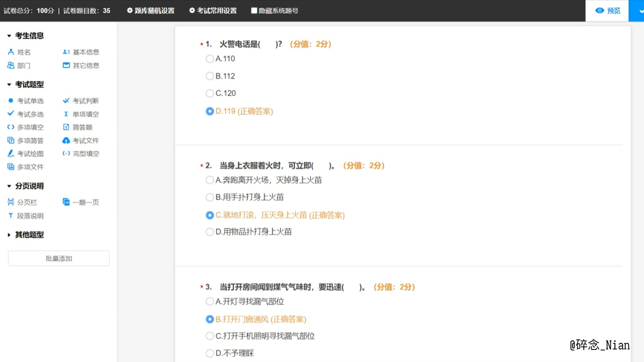Choose radio C.就地打滚

[210, 215]
